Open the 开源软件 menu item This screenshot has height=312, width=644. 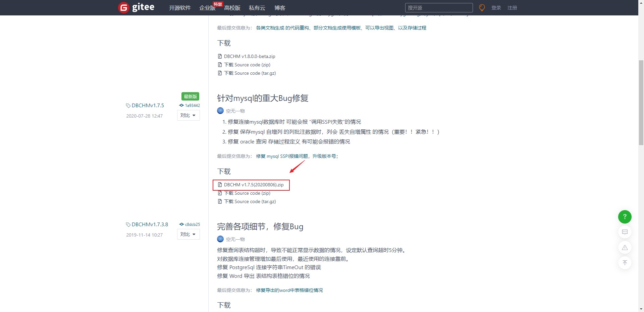pyautogui.click(x=180, y=8)
